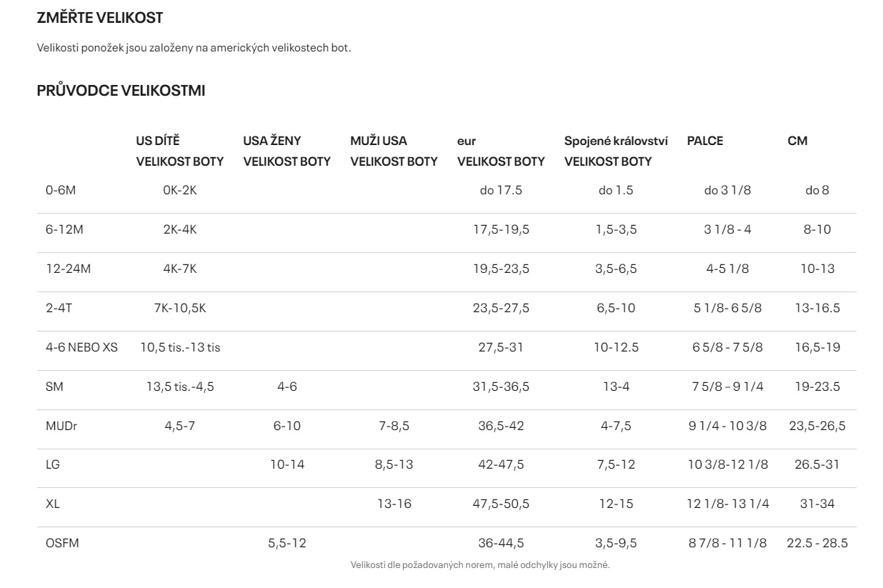Select the PALCE column header
The width and height of the screenshot is (883, 588).
click(705, 141)
